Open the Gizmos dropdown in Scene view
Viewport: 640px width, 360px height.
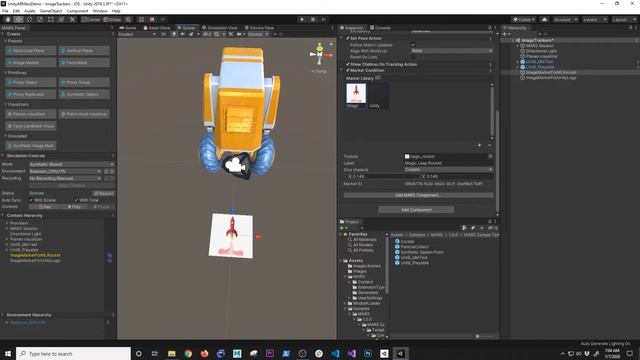pyautogui.click(x=258, y=34)
